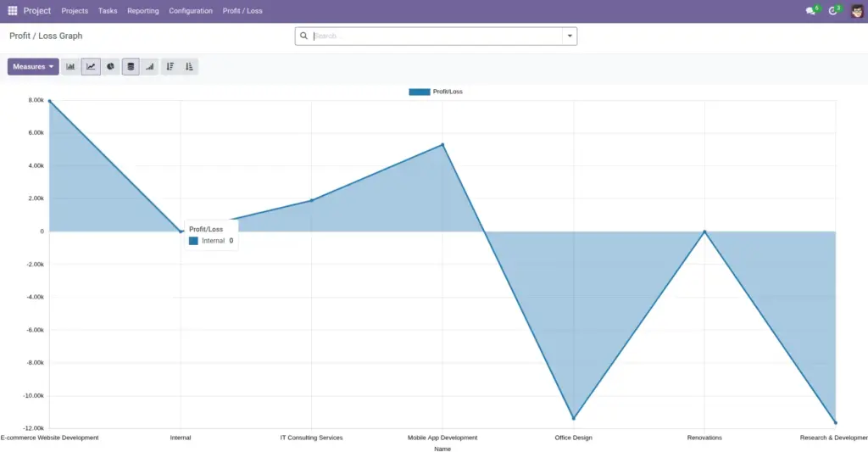Open the conversations chat icon

click(x=811, y=10)
